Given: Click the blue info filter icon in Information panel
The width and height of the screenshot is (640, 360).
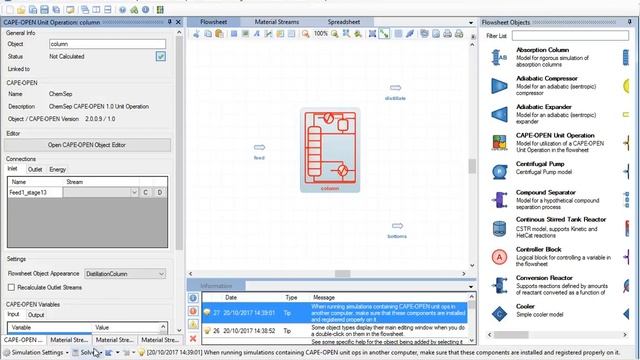Looking at the screenshot, I should (193, 298).
